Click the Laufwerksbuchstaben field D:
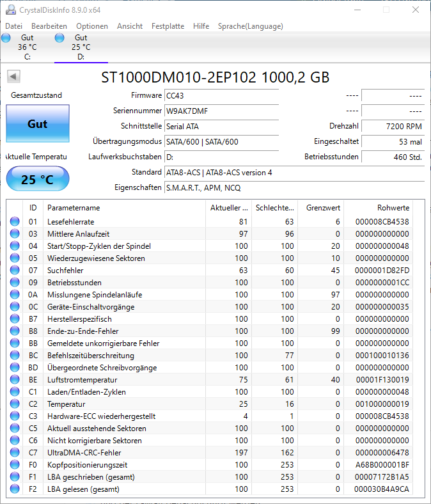Viewport: 431px width, 504px height. click(x=221, y=157)
